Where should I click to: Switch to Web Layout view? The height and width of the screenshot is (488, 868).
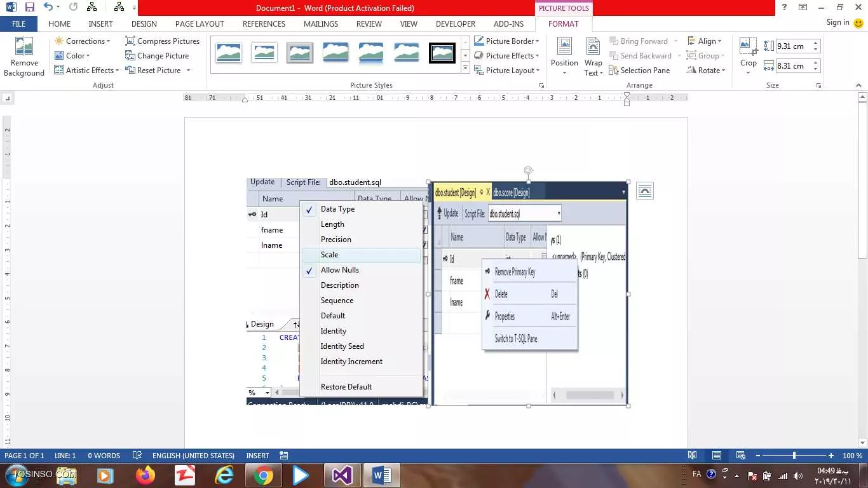(740, 456)
